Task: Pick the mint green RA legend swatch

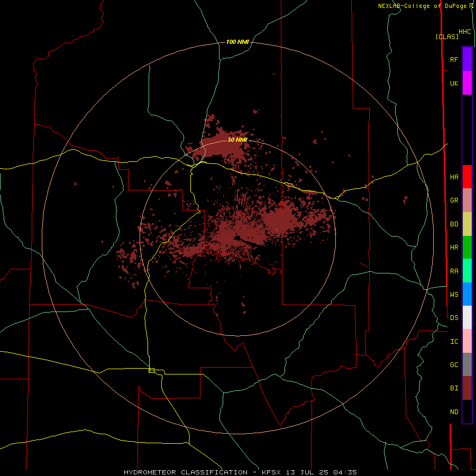Action: pyautogui.click(x=467, y=271)
